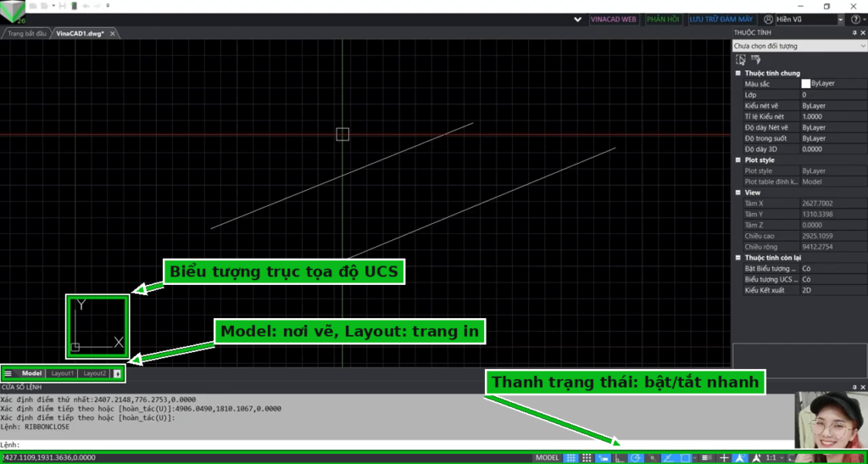Switch to the 'Trang bắt đầu' tab

26,34
